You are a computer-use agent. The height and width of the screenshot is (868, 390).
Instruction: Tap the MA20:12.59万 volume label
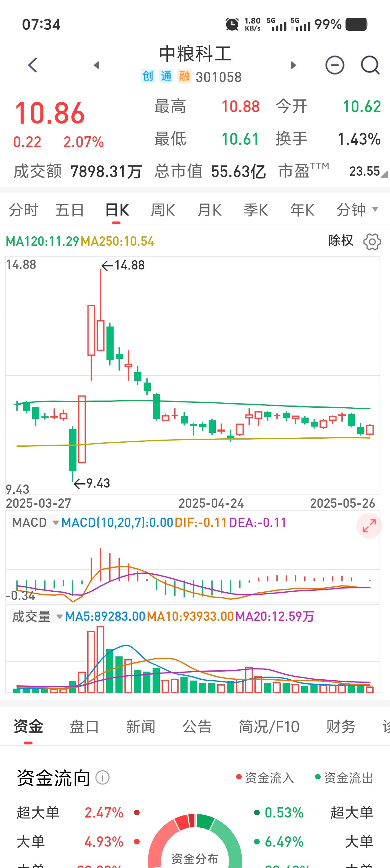click(x=275, y=616)
